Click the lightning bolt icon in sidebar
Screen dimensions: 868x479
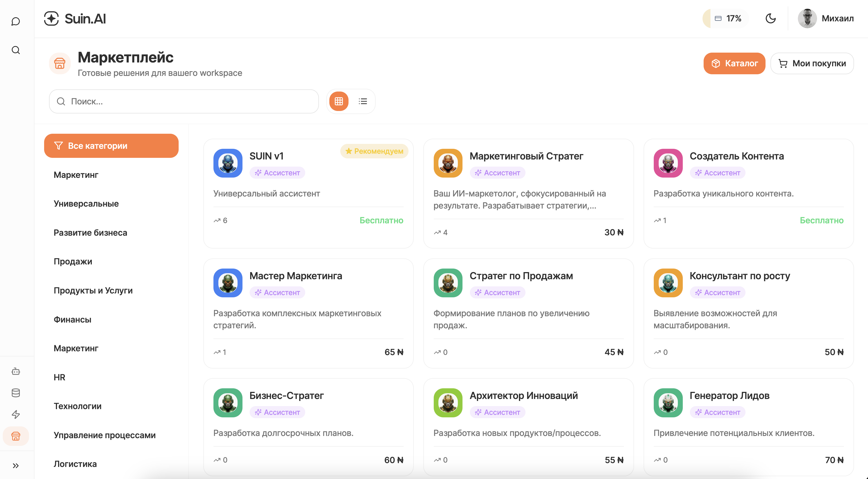coord(16,415)
